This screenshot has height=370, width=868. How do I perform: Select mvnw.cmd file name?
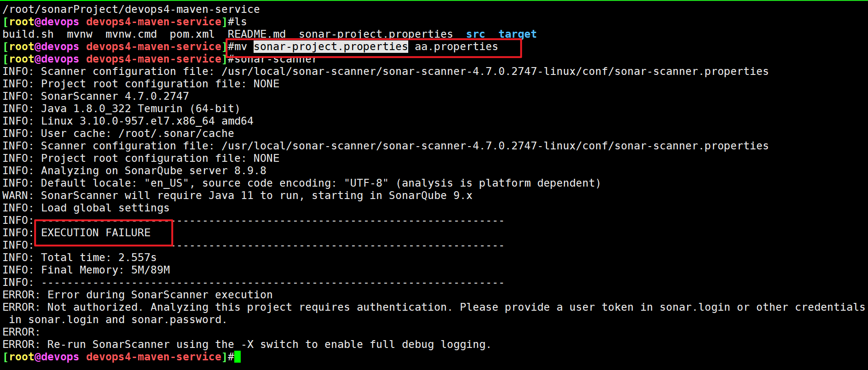pos(131,34)
